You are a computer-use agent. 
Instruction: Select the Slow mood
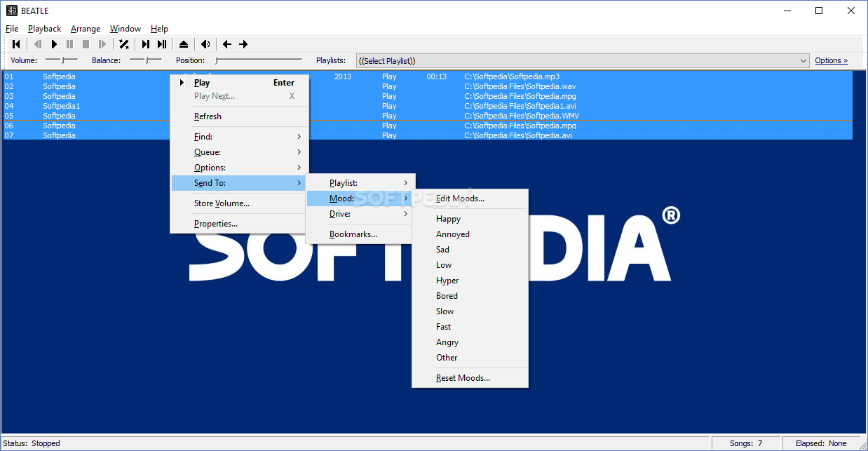click(x=470, y=311)
